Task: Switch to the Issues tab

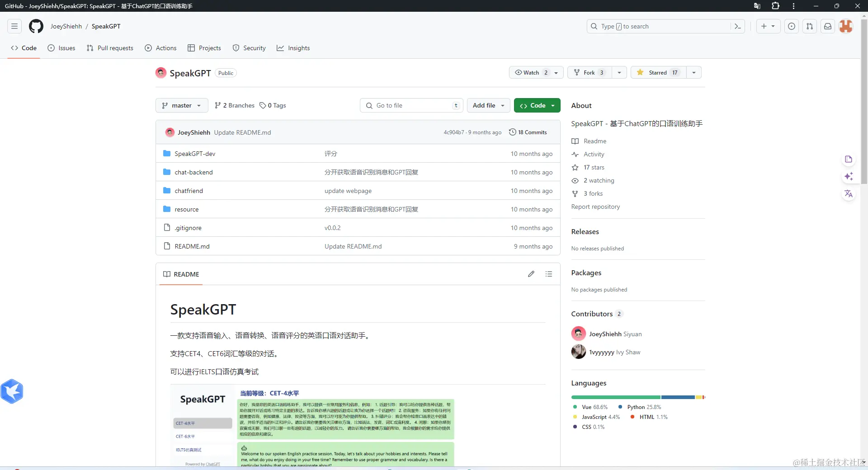Action: pos(61,48)
